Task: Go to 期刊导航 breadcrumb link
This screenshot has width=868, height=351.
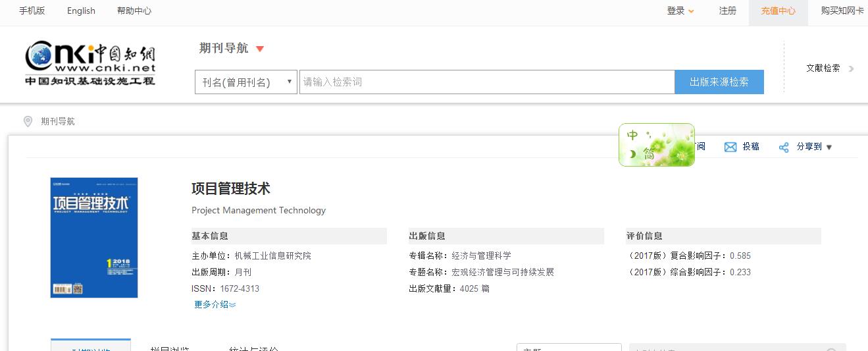Action: point(58,121)
